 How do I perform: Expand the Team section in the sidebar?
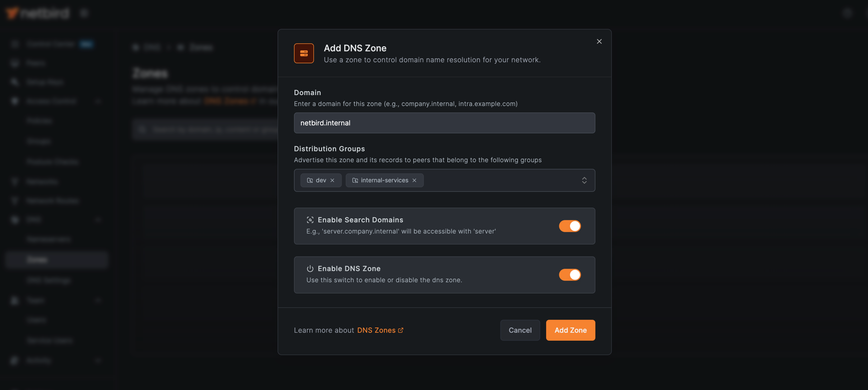click(98, 300)
